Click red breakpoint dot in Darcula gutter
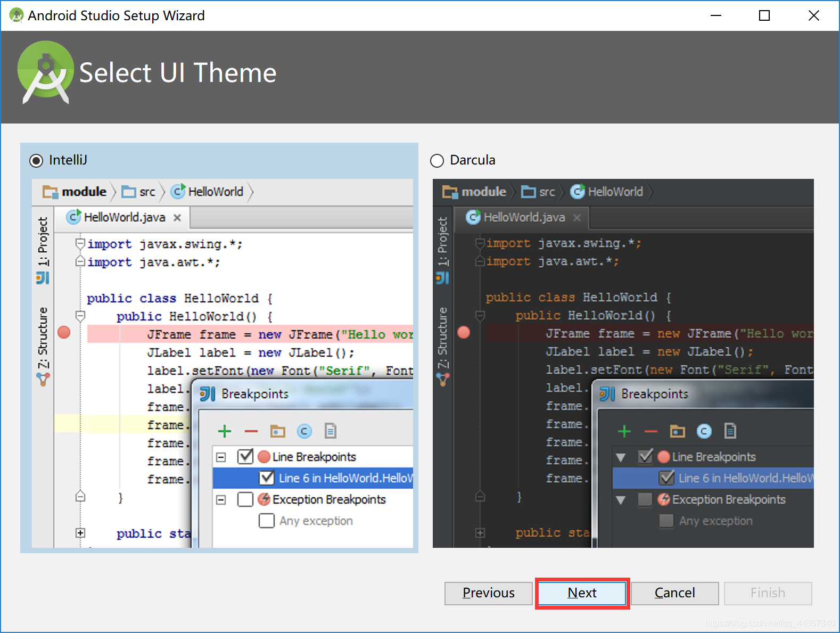The height and width of the screenshot is (633, 840). click(464, 332)
